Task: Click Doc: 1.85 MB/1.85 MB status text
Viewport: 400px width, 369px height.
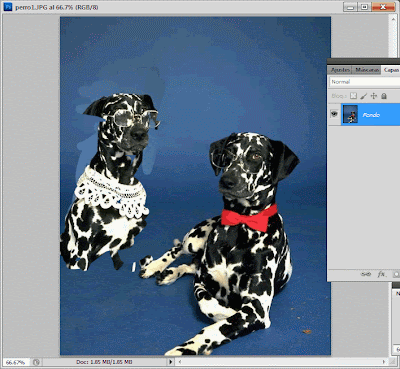Action: (x=104, y=362)
